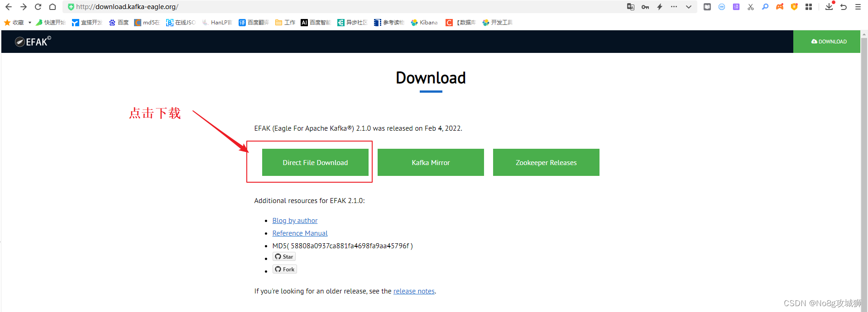868x312 pixels.
Task: Open the release notes link
Action: pos(414,291)
